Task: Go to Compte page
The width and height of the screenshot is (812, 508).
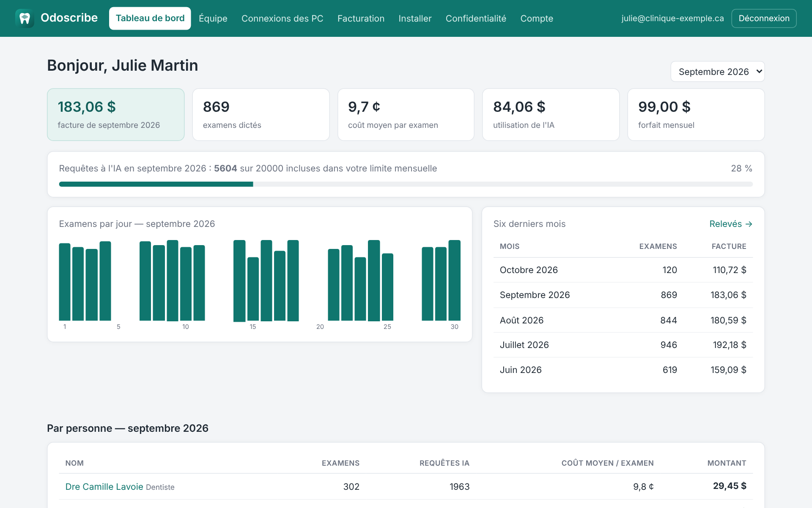Action: (x=537, y=18)
